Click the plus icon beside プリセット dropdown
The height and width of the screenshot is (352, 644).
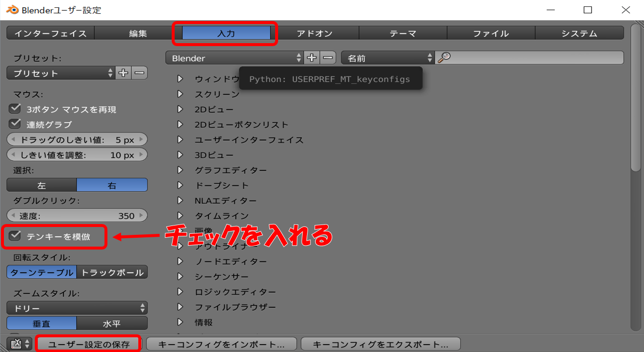(x=124, y=73)
